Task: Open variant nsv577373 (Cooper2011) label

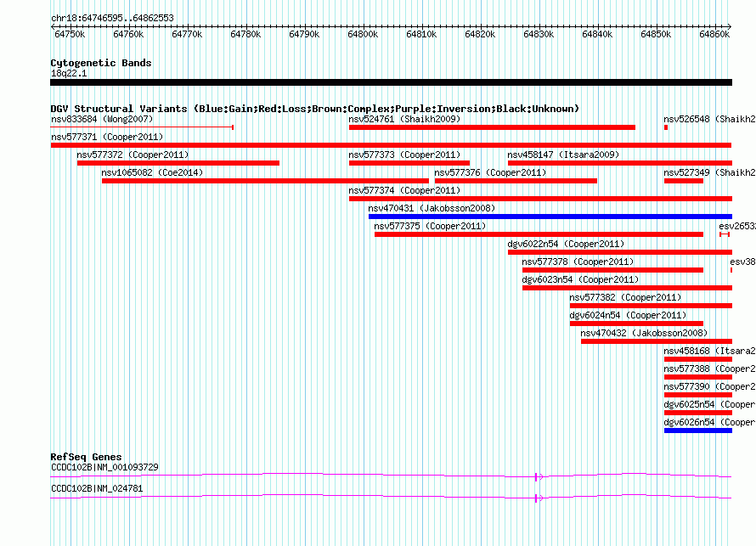Action: coord(404,155)
